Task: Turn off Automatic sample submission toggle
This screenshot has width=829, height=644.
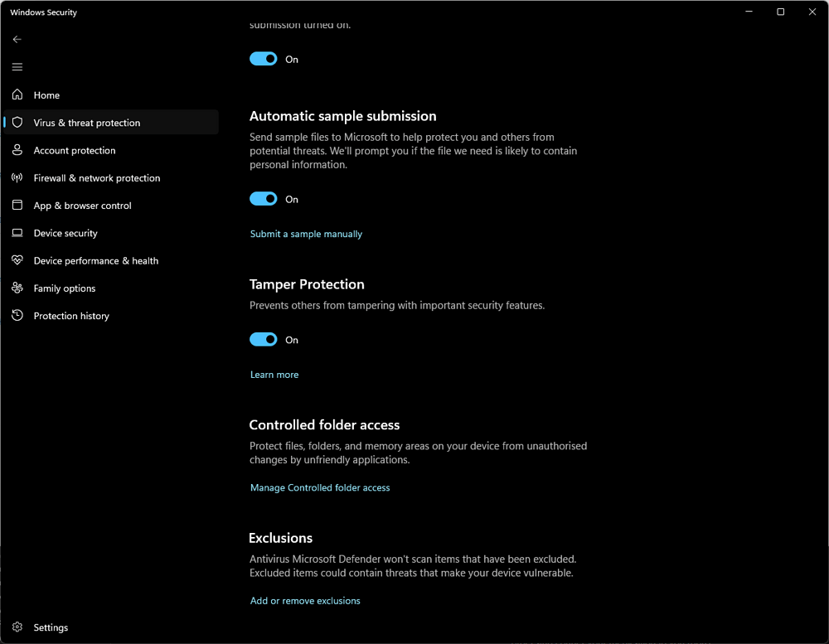Action: pyautogui.click(x=264, y=199)
